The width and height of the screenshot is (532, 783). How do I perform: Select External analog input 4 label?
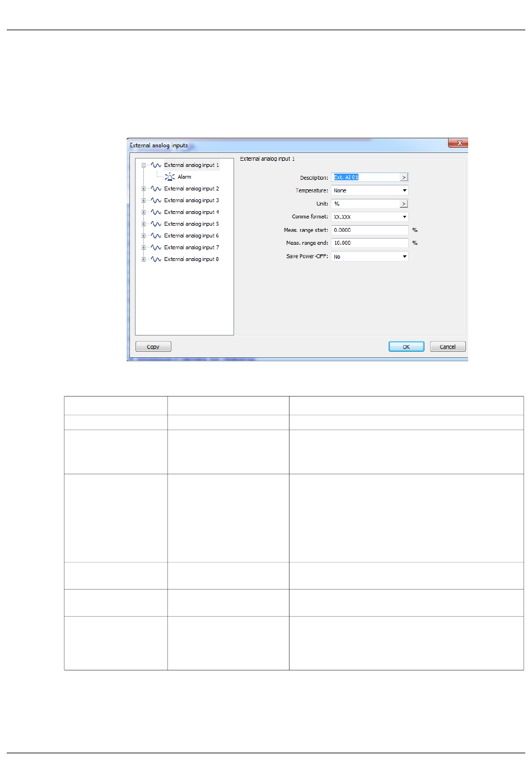click(x=192, y=212)
